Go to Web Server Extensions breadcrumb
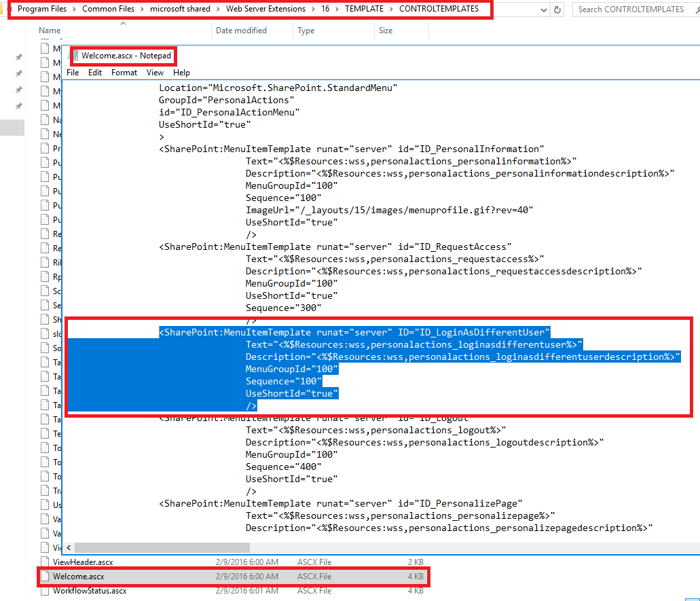Image resolution: width=700 pixels, height=601 pixels. coord(265,8)
